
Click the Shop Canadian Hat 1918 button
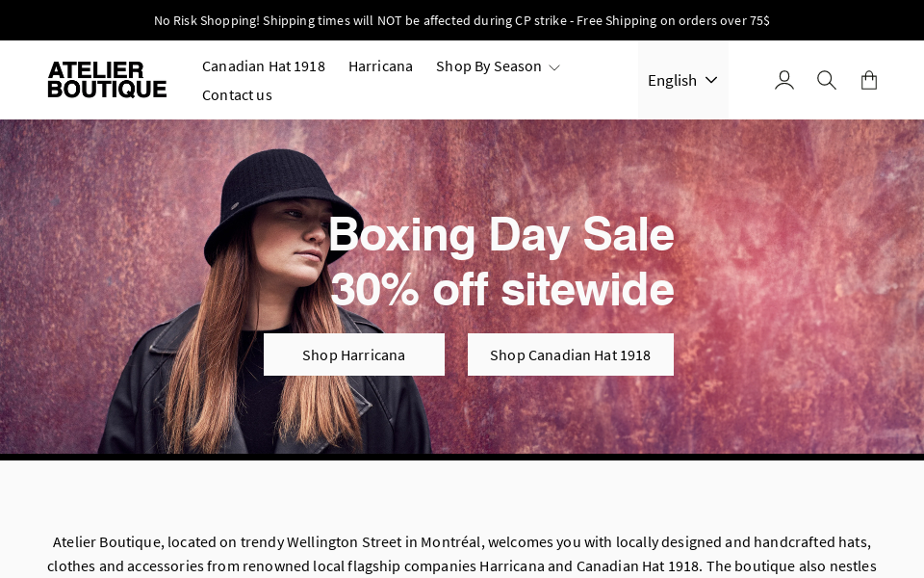point(570,355)
